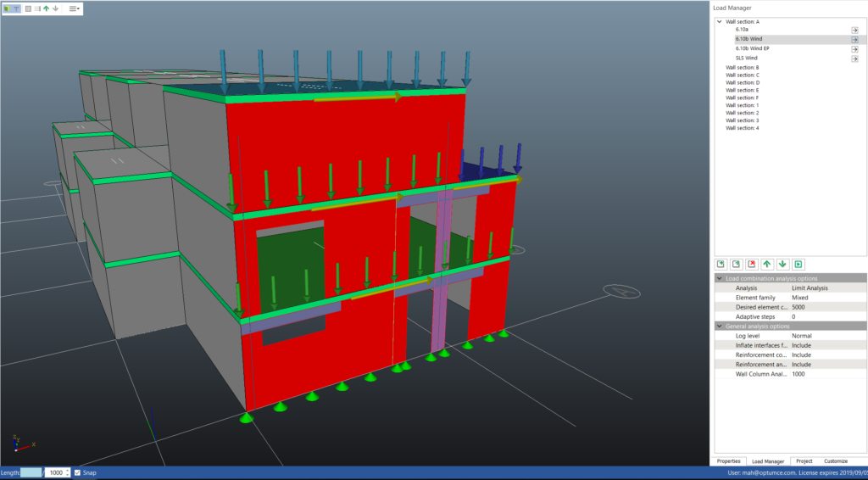The width and height of the screenshot is (868, 480).
Task: Toggle the Snap checkbox
Action: (77, 472)
